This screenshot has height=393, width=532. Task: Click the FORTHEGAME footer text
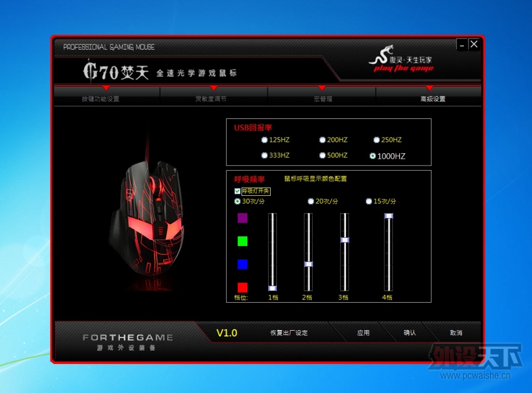click(128, 337)
